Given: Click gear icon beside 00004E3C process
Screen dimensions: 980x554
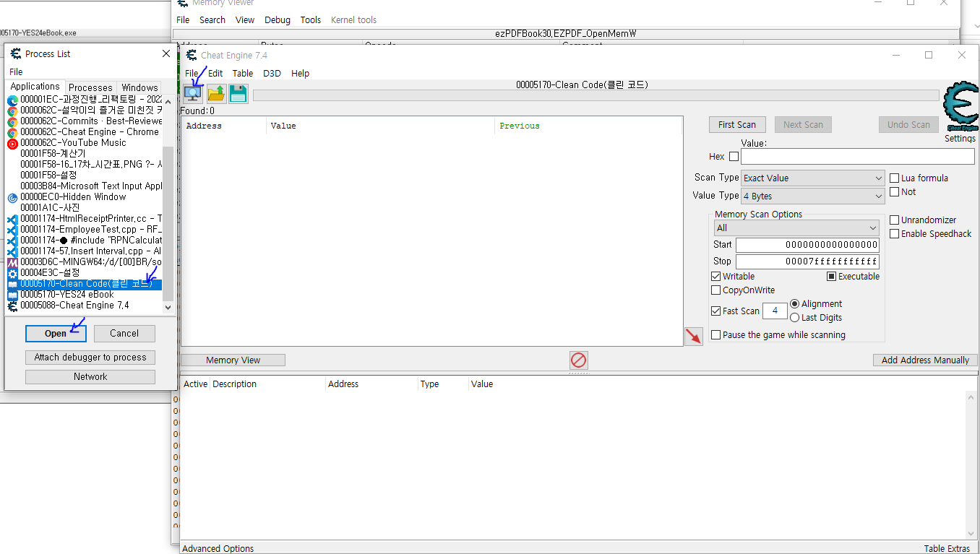Looking at the screenshot, I should [x=12, y=273].
